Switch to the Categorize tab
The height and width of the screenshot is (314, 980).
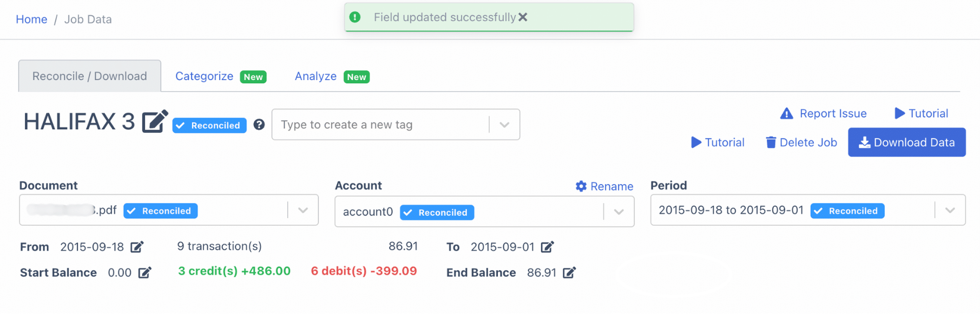(204, 76)
